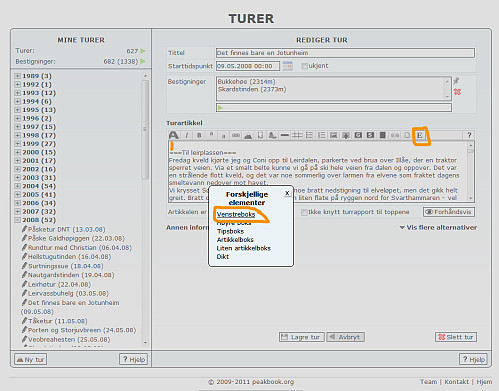499x391 pixels.
Task: Expand Vis flere alternativer section
Action: [x=438, y=228]
